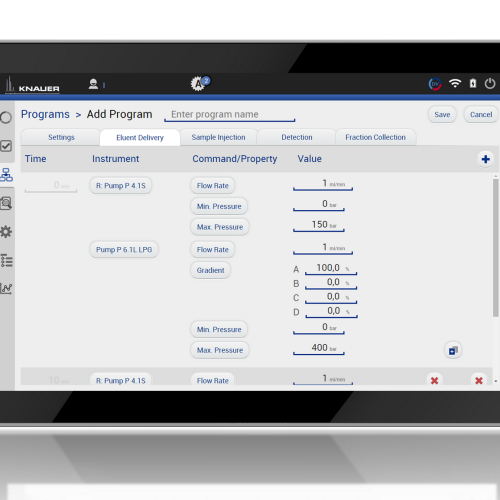Click the gear badge with A icon
This screenshot has width=500, height=500.
tap(200, 83)
